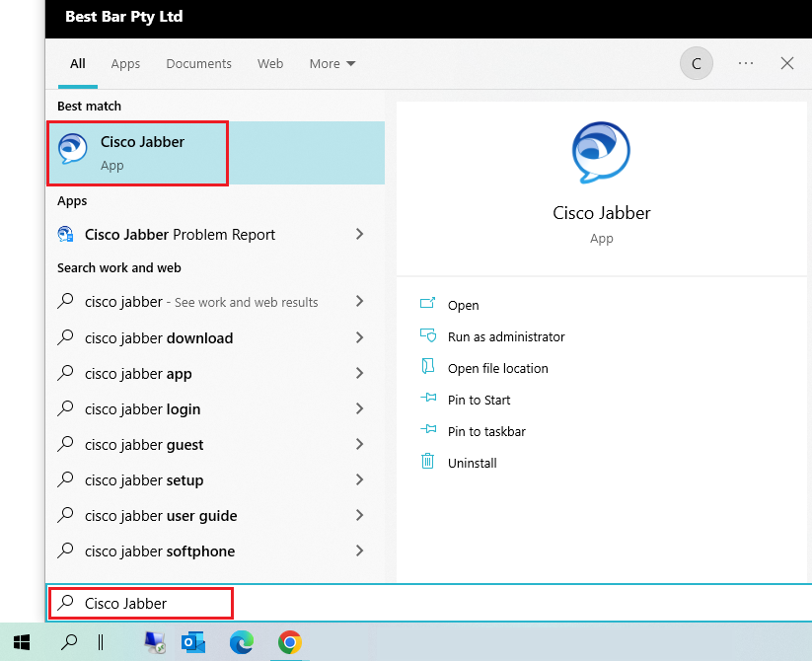Click the search box containing Cisco Jabber

point(430,603)
